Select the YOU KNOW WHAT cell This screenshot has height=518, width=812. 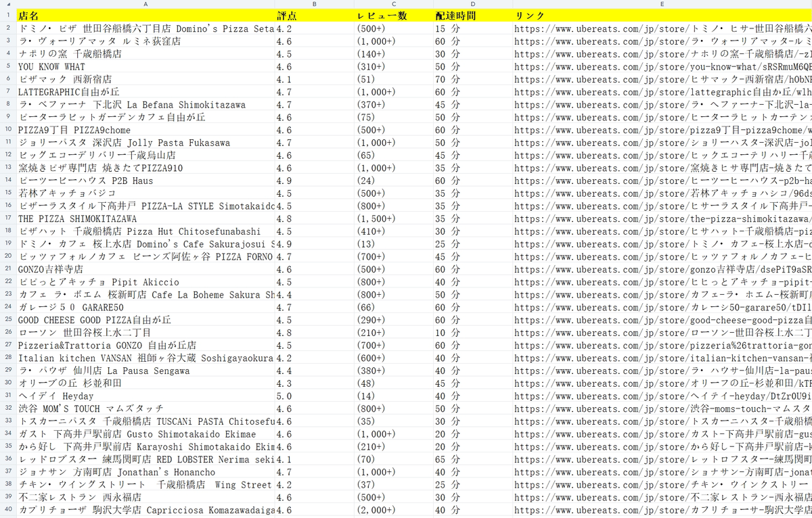145,66
